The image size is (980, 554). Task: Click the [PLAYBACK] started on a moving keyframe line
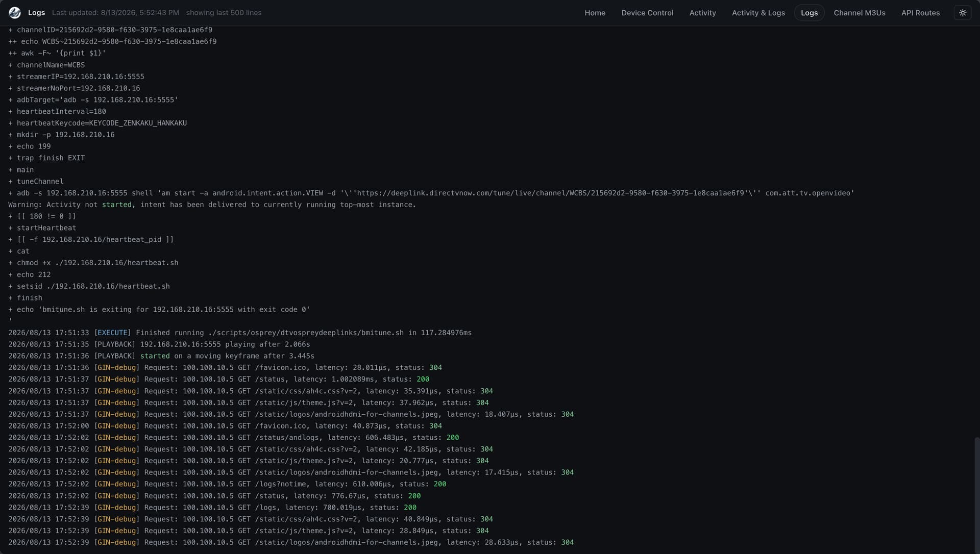pyautogui.click(x=161, y=356)
